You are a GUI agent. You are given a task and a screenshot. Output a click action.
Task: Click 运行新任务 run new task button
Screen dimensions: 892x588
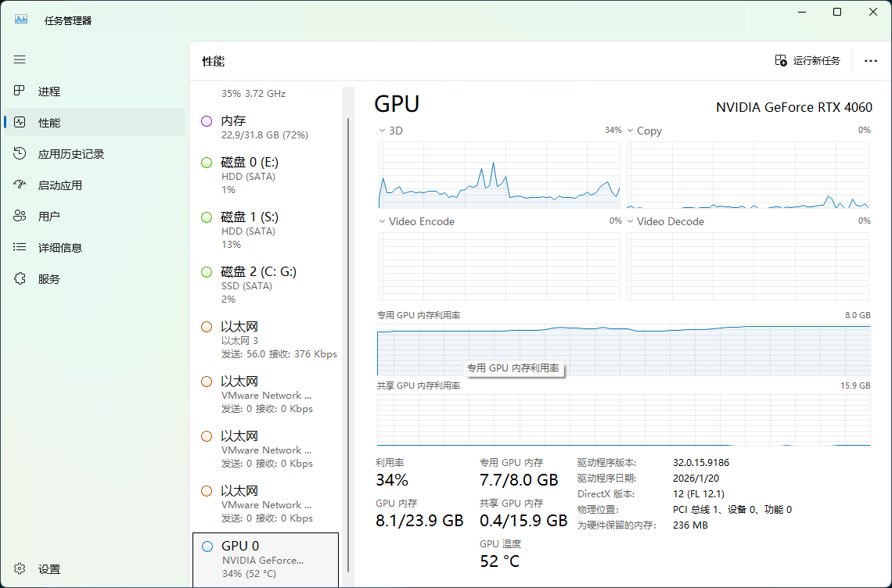coord(807,61)
